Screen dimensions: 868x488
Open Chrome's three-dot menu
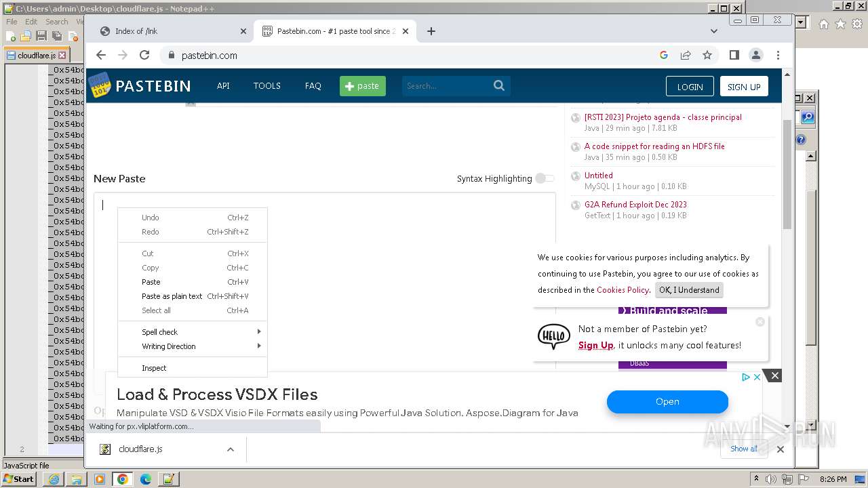pos(778,56)
